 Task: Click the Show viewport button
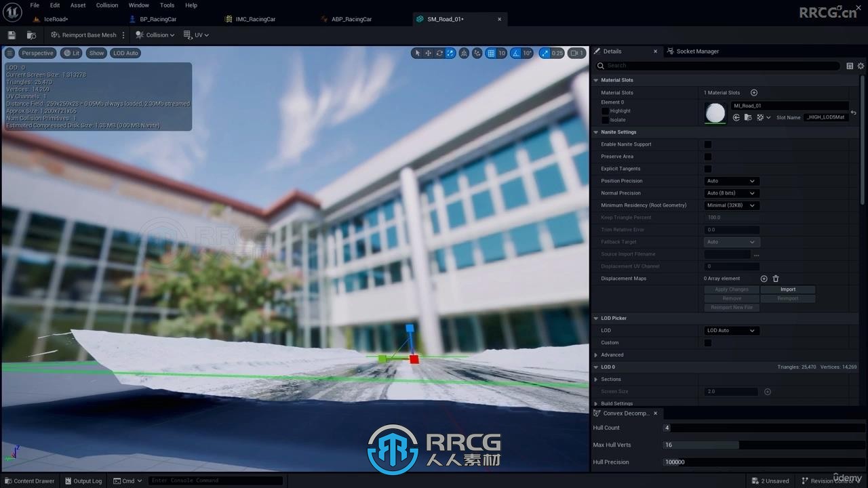coord(97,53)
